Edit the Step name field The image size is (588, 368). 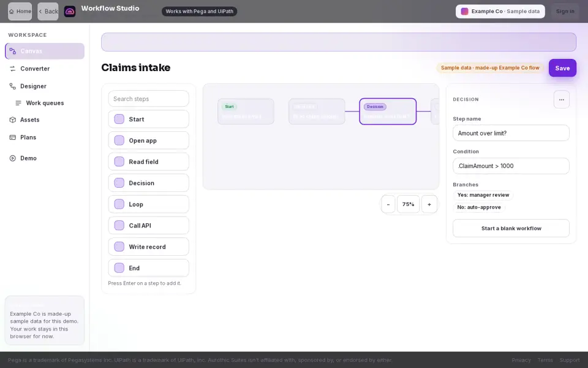pyautogui.click(x=511, y=133)
